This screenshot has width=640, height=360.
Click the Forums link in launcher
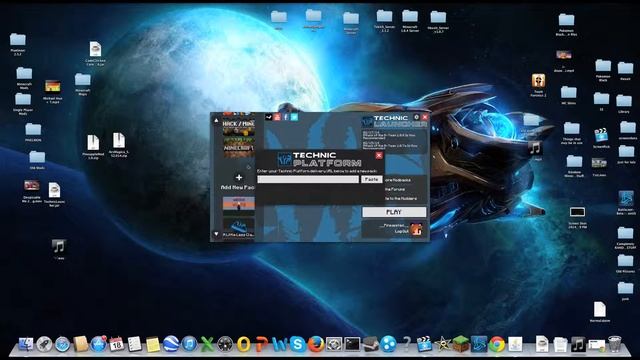coord(395,189)
